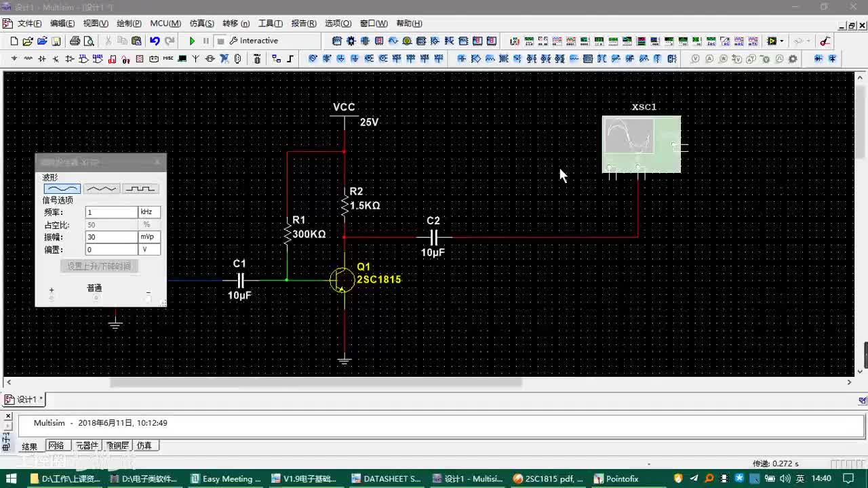Open the 仿真(S) simulate menu
Viewport: 868px width, 488px height.
click(201, 24)
